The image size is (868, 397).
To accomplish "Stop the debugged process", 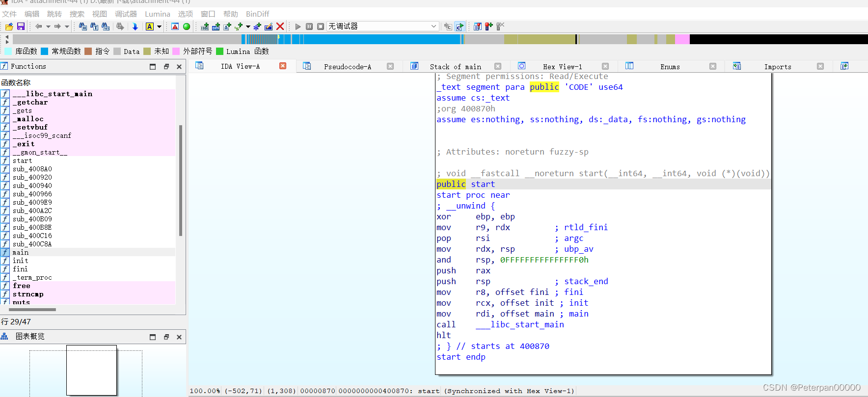I will [321, 26].
